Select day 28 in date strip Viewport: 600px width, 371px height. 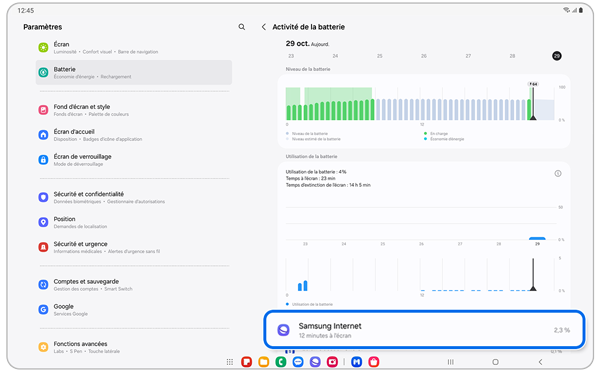click(x=512, y=56)
